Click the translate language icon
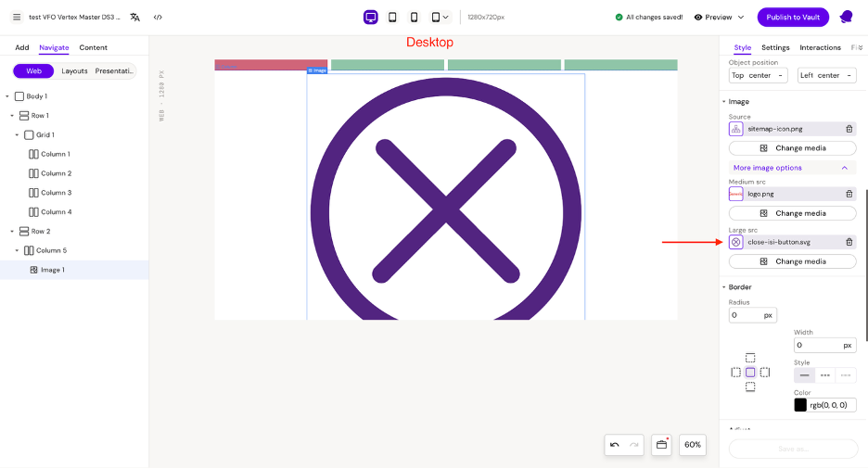 click(x=135, y=17)
